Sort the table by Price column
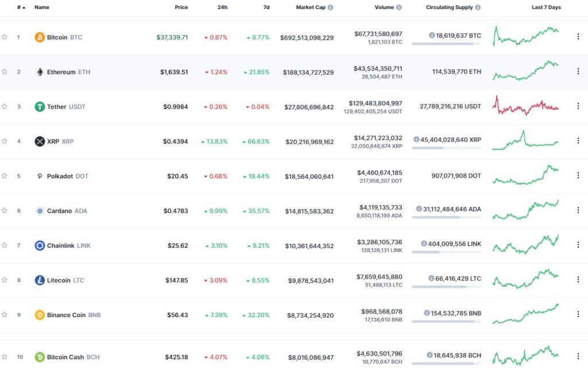This screenshot has width=588, height=374. [x=181, y=7]
